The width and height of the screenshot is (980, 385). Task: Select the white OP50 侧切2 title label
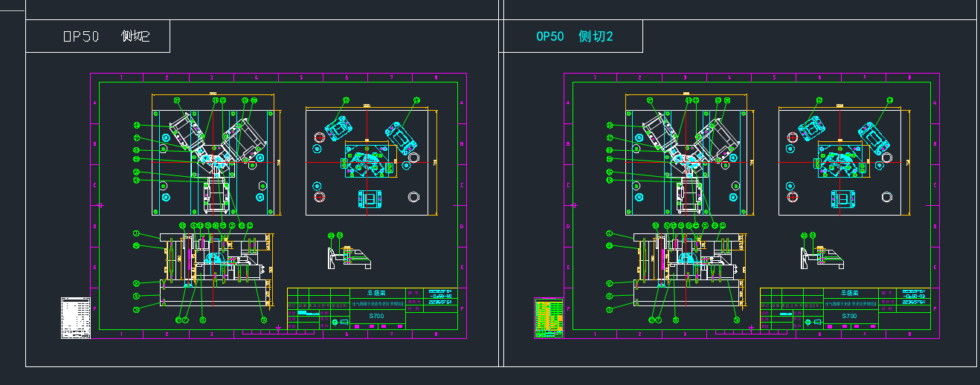click(106, 36)
